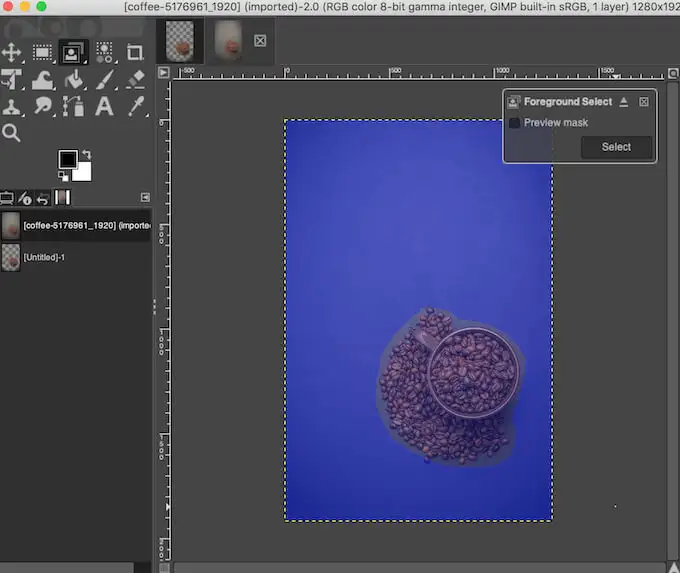Viewport: 680px width, 573px height.
Task: Select the Zoom magnifier tool
Action: click(11, 133)
